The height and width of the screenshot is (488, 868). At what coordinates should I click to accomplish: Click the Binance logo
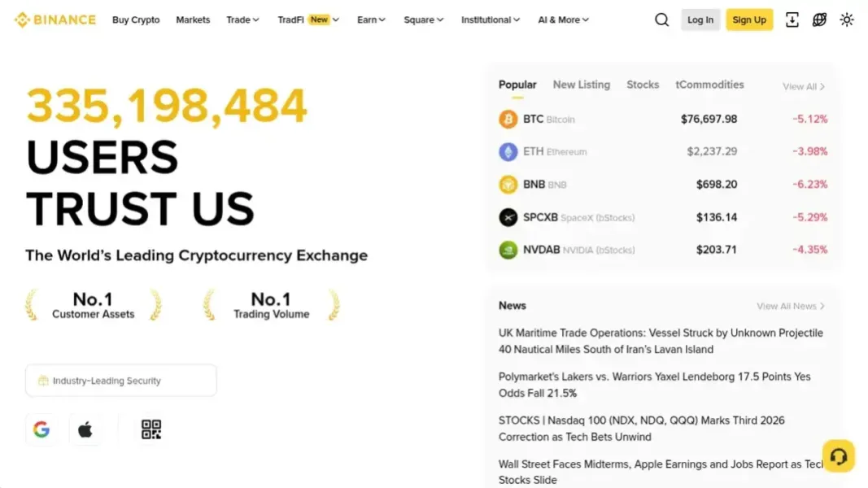(x=55, y=20)
